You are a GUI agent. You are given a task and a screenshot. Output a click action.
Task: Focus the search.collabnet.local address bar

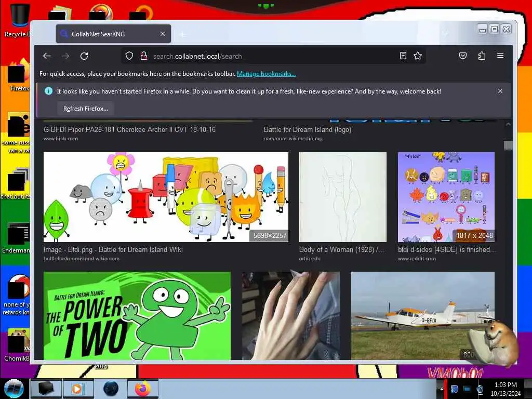(273, 56)
